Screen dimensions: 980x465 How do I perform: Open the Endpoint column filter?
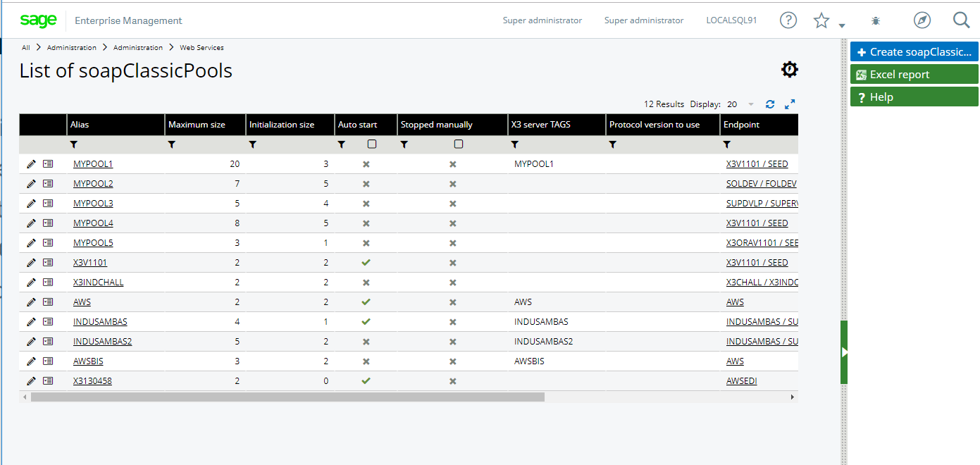727,144
